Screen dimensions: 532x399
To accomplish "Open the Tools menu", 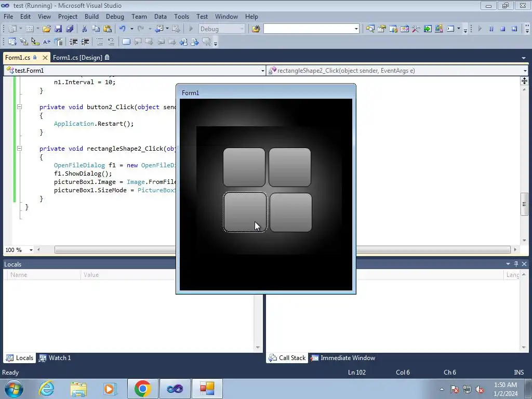I will point(181,16).
